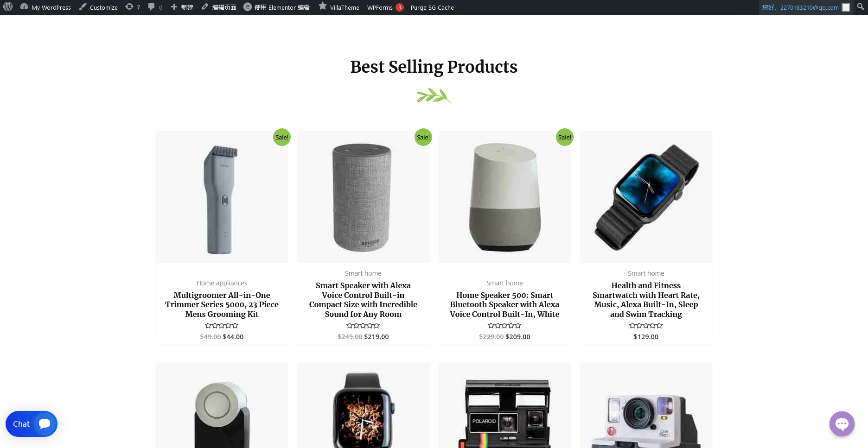This screenshot has height=448, width=868.
Task: Open the WPForms menu with 3 notifications
Action: pos(385,7)
